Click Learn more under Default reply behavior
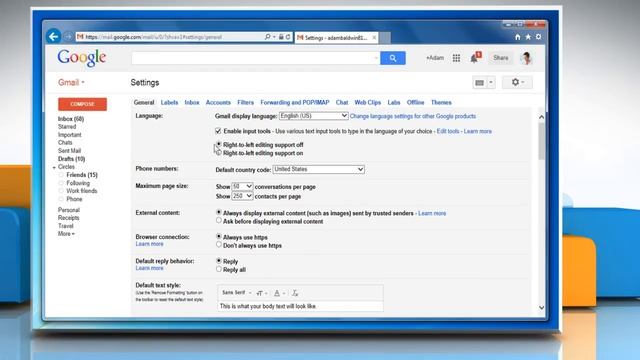The height and width of the screenshot is (360, 640). pyautogui.click(x=149, y=268)
